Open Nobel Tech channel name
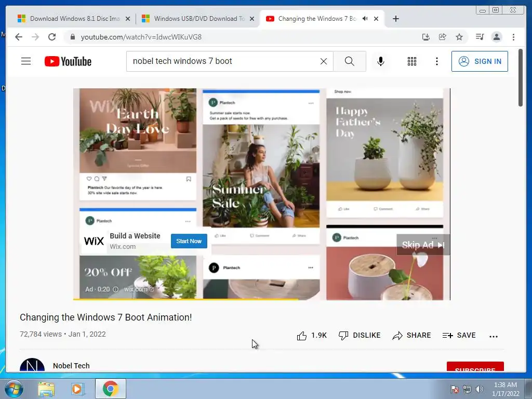The image size is (532, 399). (71, 366)
